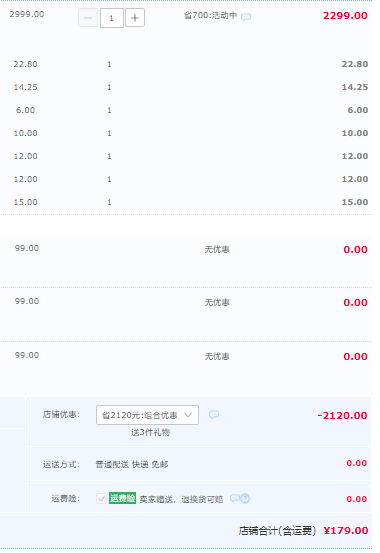
Task: Click the 店铺合计(含运费) label
Action: pos(277,531)
